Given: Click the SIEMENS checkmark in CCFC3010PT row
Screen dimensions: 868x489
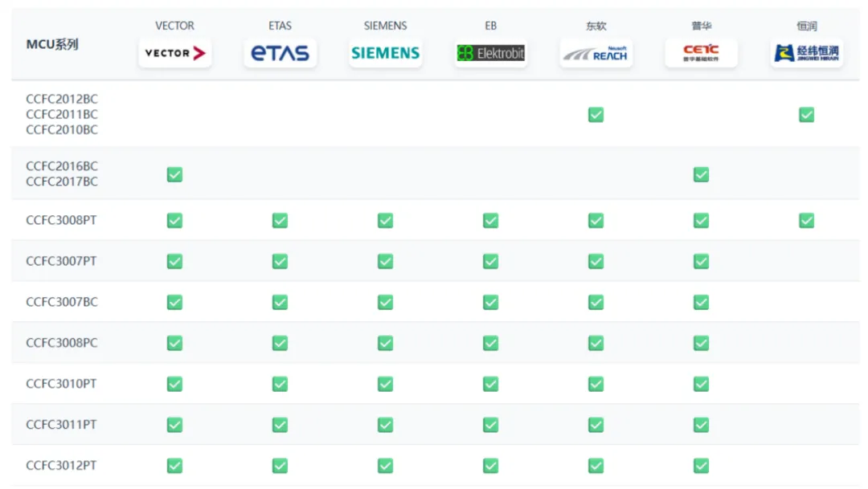Looking at the screenshot, I should pyautogui.click(x=385, y=384).
